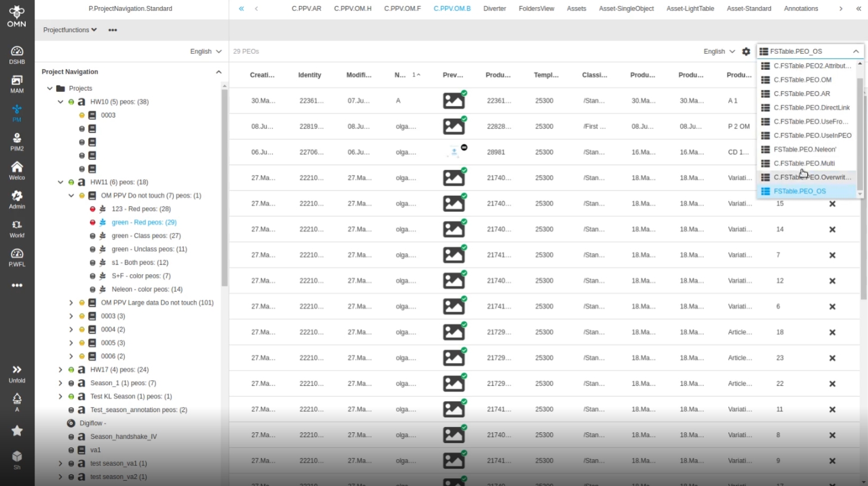
Task: Open the Projectfunctions dropdown
Action: tap(70, 30)
